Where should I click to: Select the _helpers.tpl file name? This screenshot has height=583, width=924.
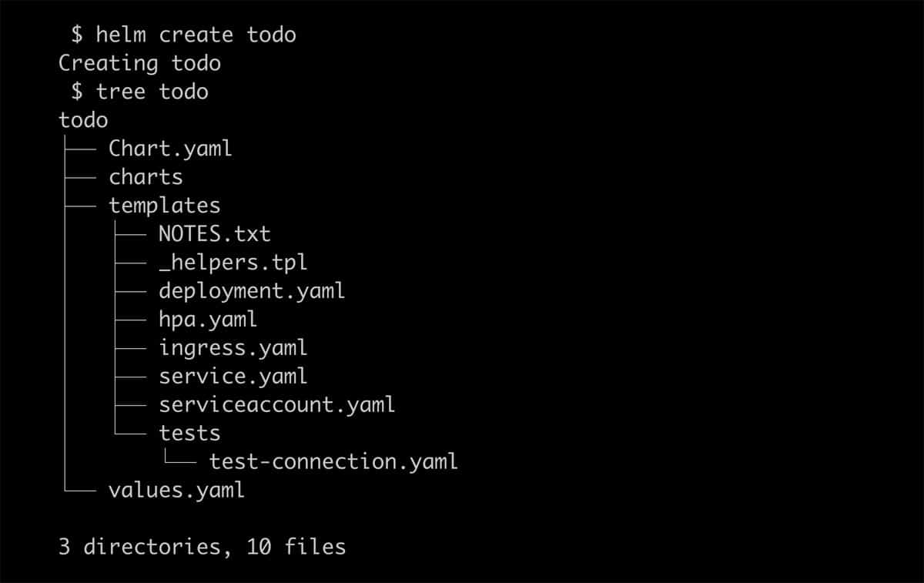tap(233, 262)
